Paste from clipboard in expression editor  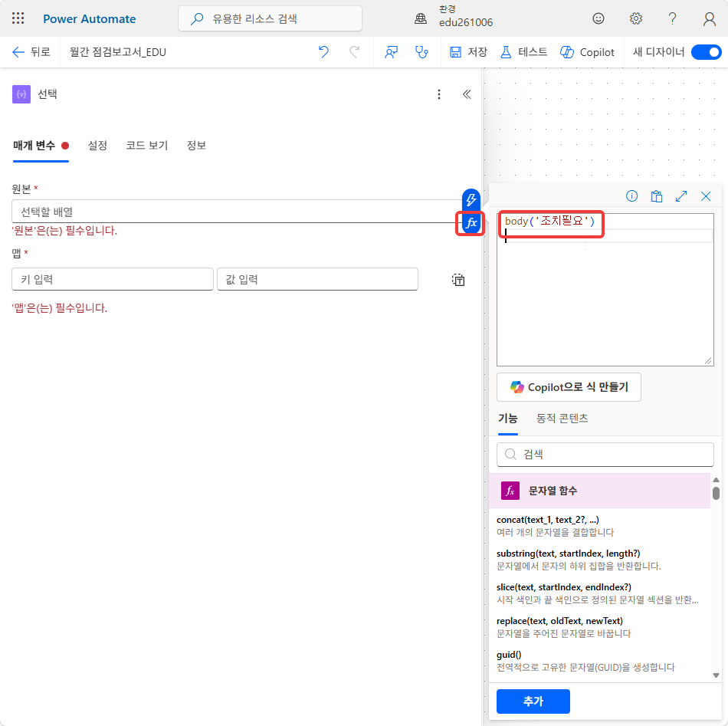pyautogui.click(x=657, y=196)
